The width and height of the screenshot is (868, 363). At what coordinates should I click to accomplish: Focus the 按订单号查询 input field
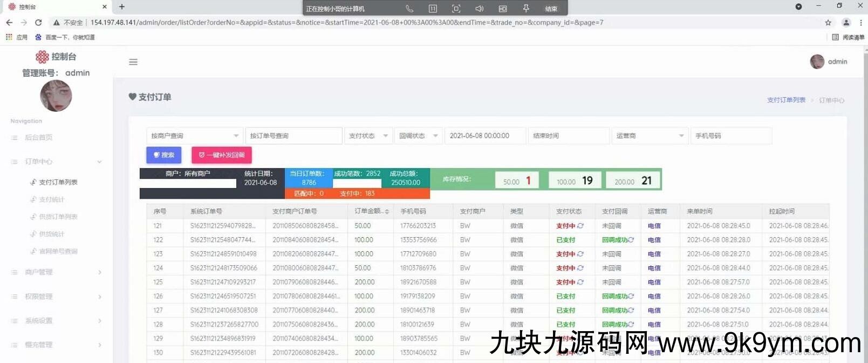293,136
